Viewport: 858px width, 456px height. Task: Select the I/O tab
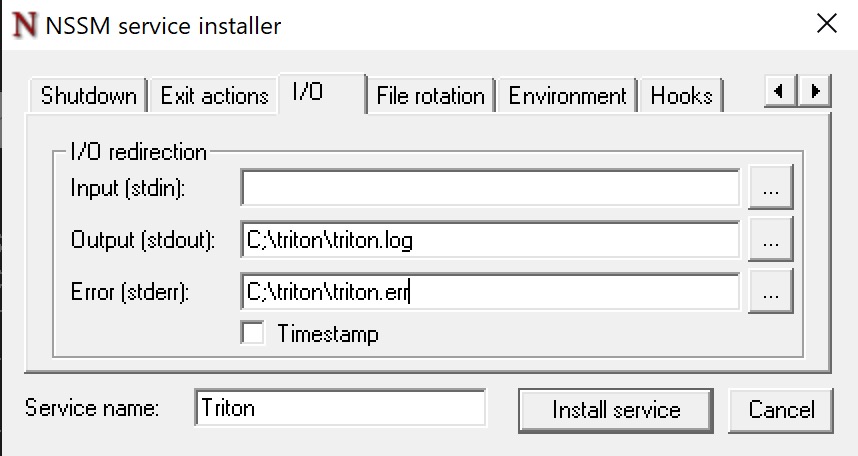308,93
